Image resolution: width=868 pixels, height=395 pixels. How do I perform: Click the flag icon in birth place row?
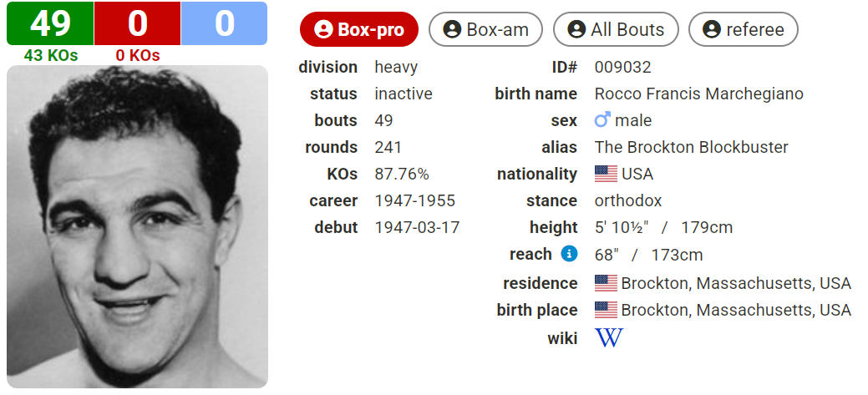(x=606, y=310)
